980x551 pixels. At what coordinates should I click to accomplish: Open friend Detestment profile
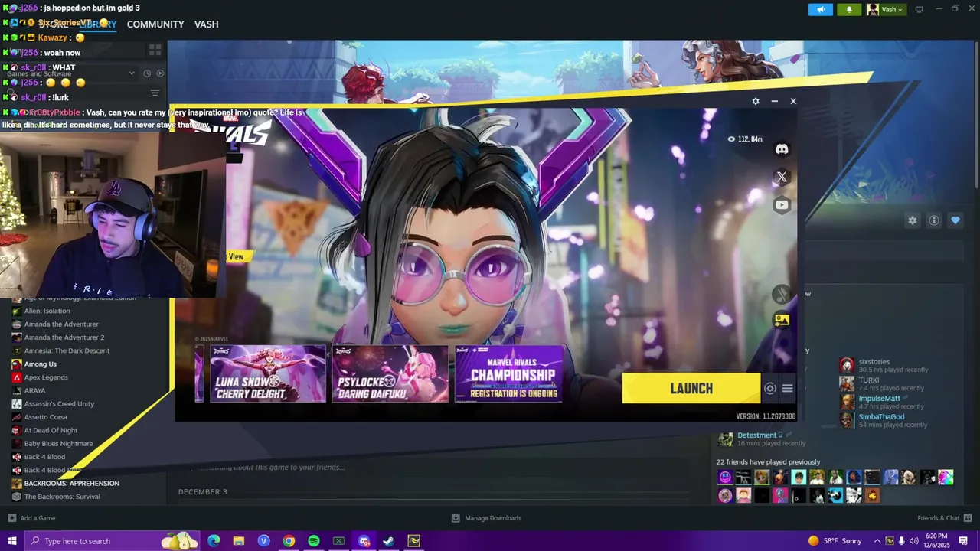(x=756, y=435)
